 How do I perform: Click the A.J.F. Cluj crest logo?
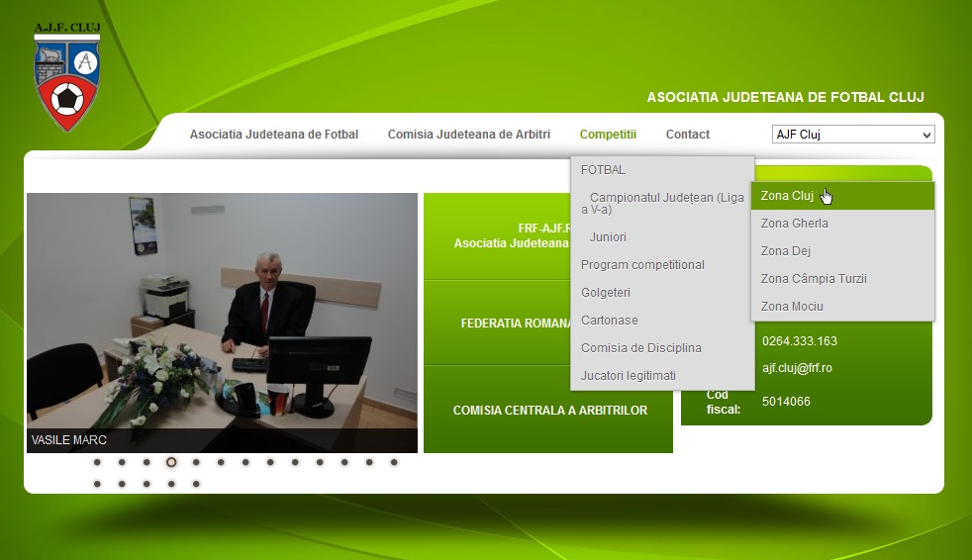tap(67, 77)
